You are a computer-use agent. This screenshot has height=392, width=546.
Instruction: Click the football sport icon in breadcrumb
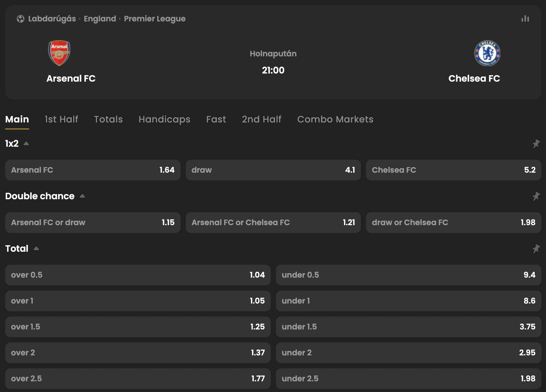pyautogui.click(x=20, y=19)
